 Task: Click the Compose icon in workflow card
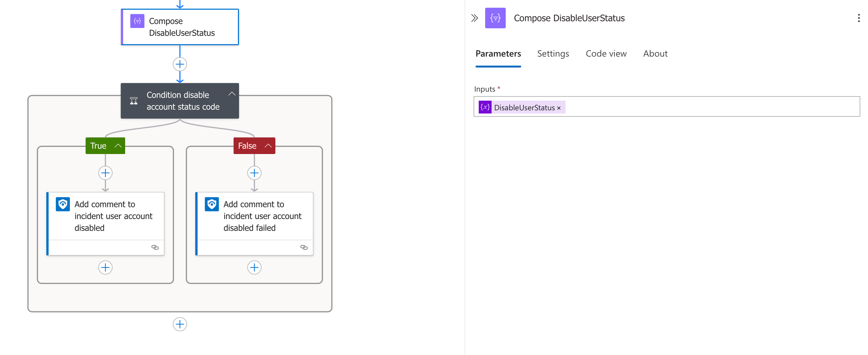[137, 21]
